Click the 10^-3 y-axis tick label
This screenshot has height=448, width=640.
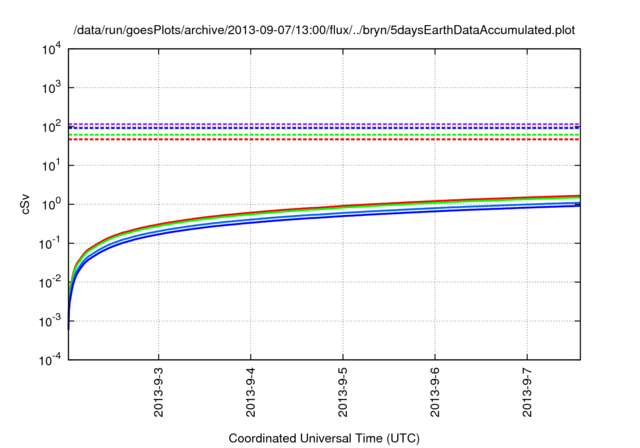click(50, 321)
